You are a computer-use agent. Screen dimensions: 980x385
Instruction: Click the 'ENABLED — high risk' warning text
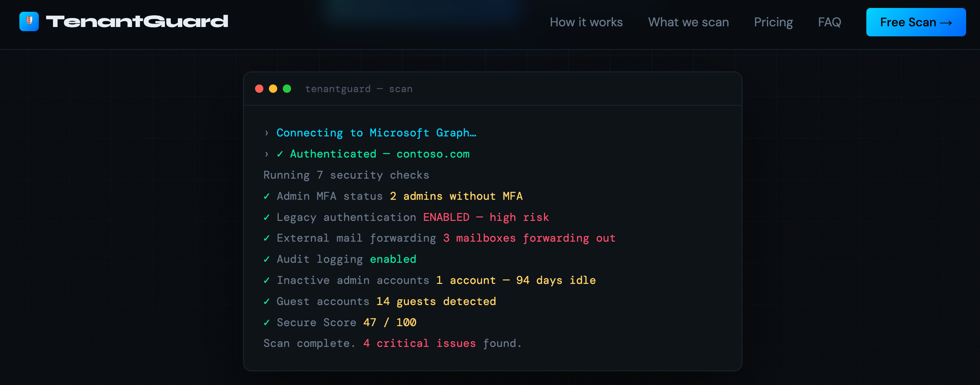[x=485, y=217]
